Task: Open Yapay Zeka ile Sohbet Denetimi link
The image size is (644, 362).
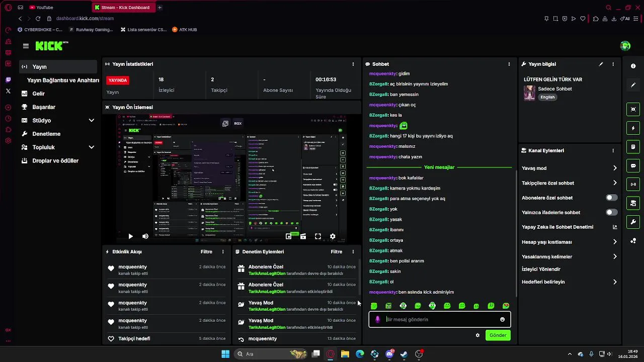Action: click(557, 227)
